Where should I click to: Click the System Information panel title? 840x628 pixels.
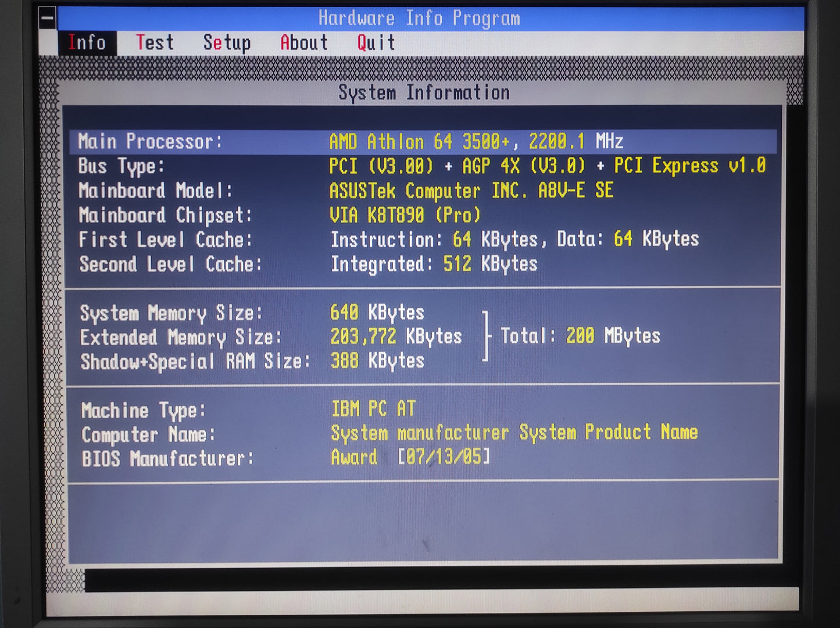click(x=424, y=93)
